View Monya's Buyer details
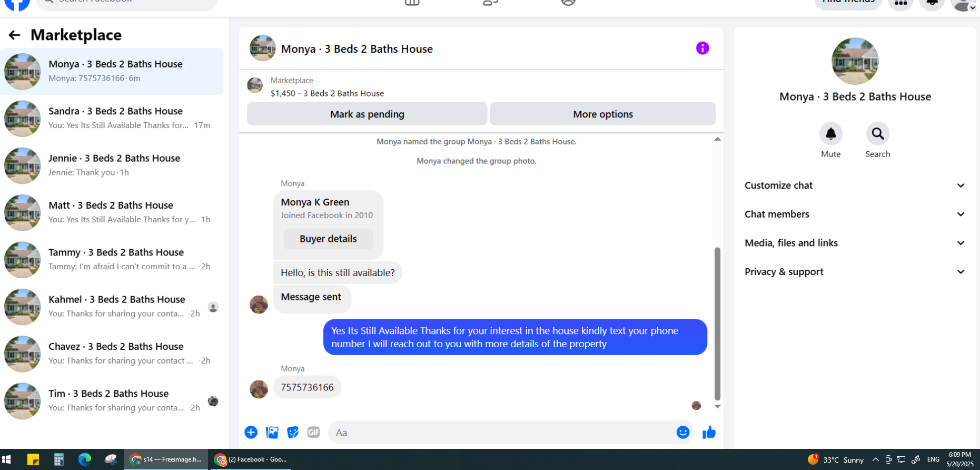This screenshot has height=470, width=980. click(x=328, y=239)
